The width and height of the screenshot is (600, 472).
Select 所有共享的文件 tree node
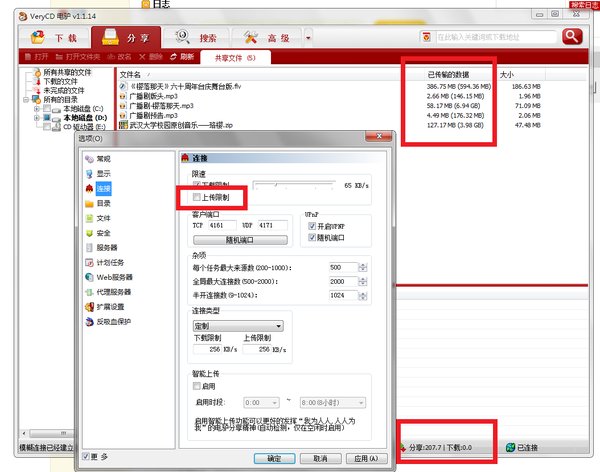[67, 72]
